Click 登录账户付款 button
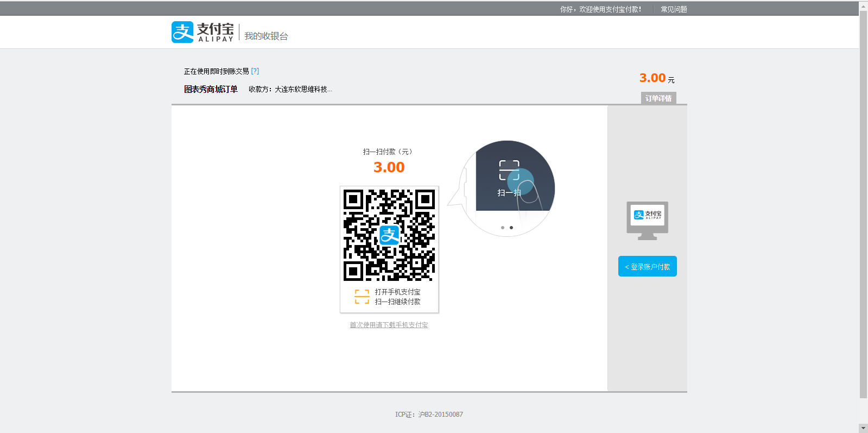This screenshot has height=433, width=868. tap(648, 266)
